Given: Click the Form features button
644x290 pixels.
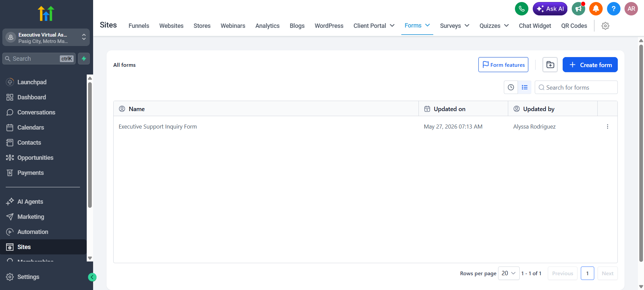Looking at the screenshot, I should tap(503, 65).
